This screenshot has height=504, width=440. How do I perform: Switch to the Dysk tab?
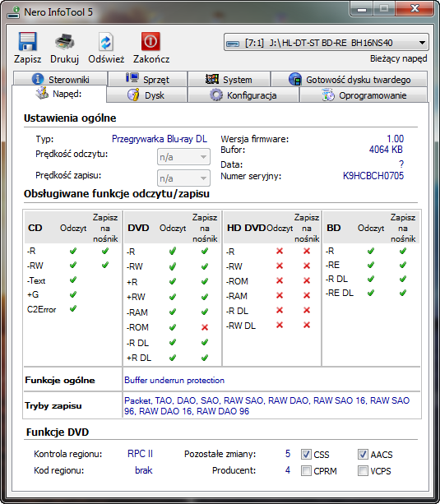(x=146, y=95)
